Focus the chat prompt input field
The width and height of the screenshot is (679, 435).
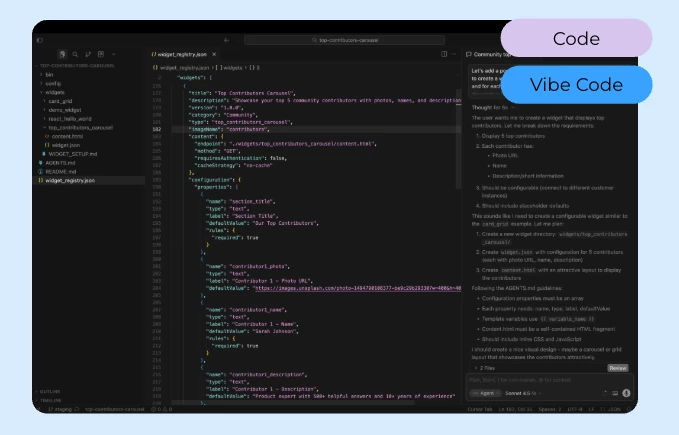click(x=549, y=380)
